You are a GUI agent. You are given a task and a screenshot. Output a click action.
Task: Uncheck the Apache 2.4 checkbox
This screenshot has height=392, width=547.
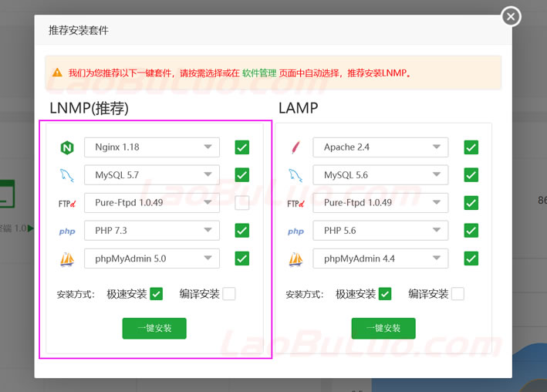(x=471, y=147)
